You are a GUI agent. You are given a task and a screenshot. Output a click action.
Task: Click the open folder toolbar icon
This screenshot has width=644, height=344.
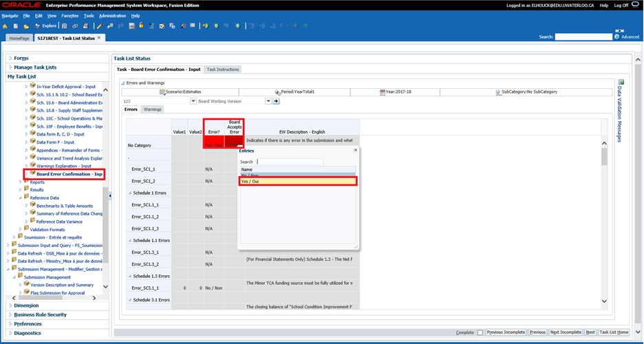click(26, 26)
